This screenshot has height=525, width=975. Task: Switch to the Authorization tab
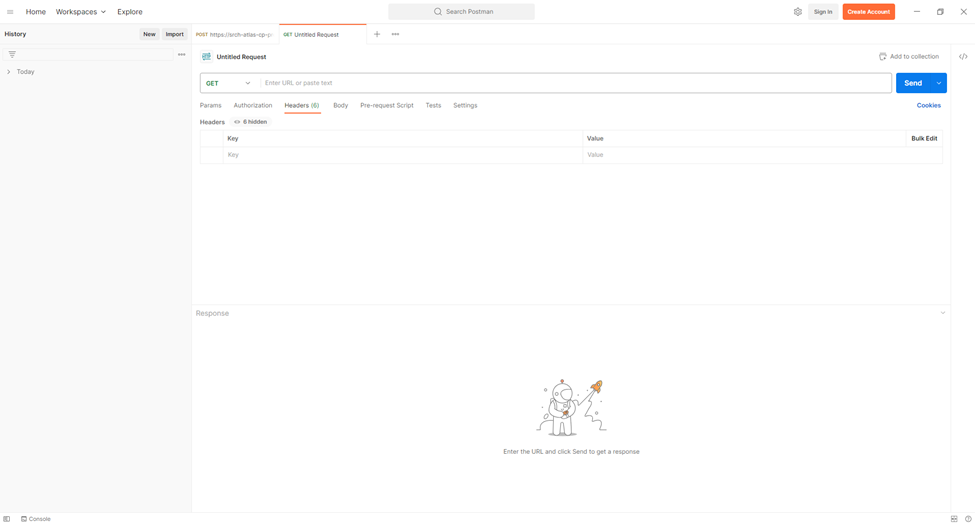point(252,105)
